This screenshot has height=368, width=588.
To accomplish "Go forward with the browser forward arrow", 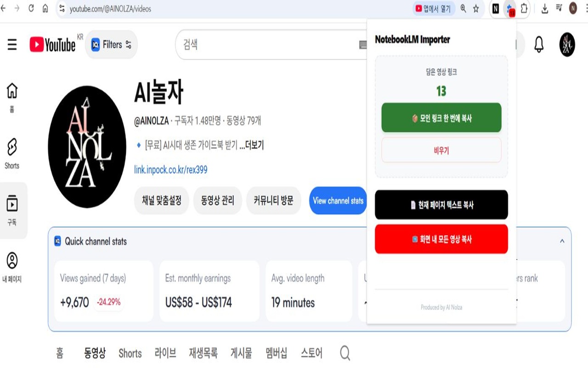I will tap(17, 8).
